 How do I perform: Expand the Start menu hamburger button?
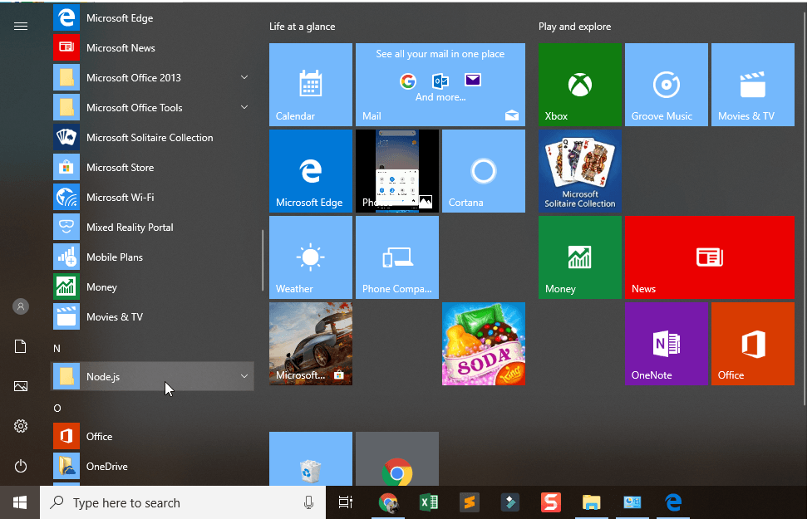pyautogui.click(x=21, y=27)
